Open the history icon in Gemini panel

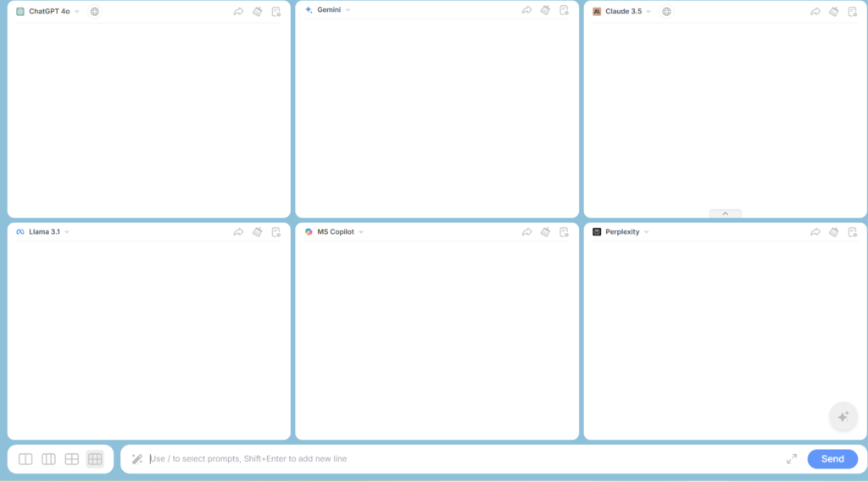[564, 10]
